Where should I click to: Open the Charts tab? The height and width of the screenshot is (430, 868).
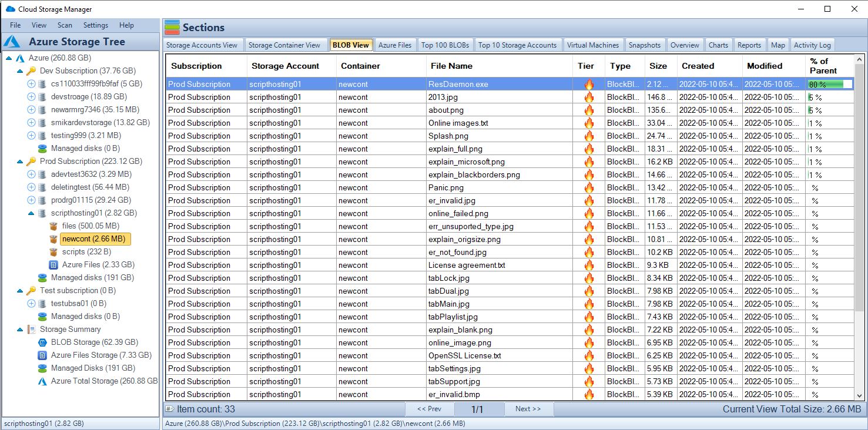point(718,45)
